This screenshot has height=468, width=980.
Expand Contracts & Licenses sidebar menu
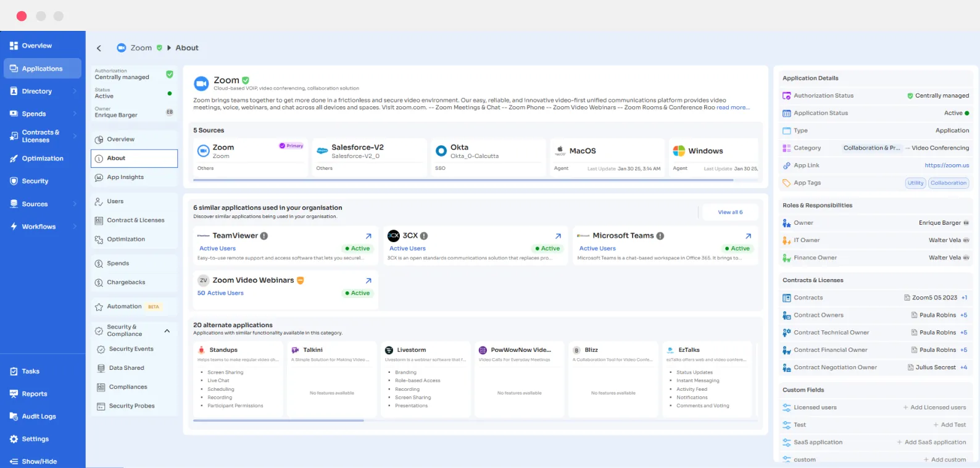pos(75,136)
